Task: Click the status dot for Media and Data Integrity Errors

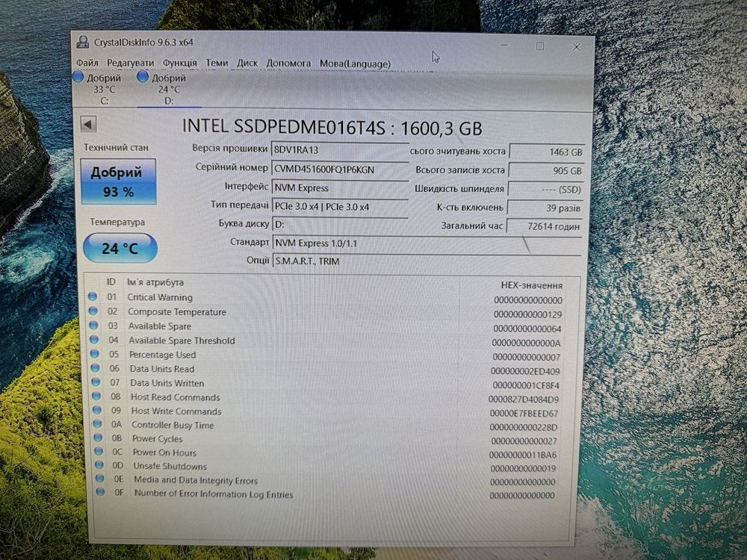Action: [x=99, y=478]
